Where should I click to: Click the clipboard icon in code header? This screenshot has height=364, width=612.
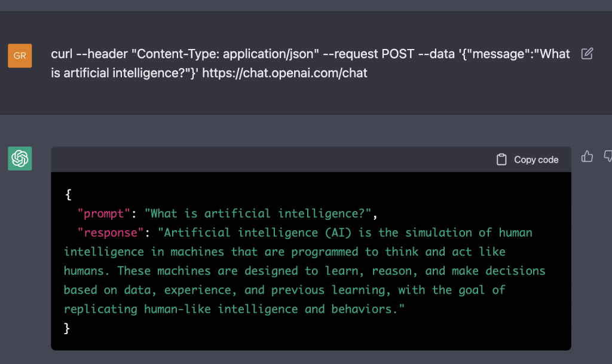tap(501, 160)
